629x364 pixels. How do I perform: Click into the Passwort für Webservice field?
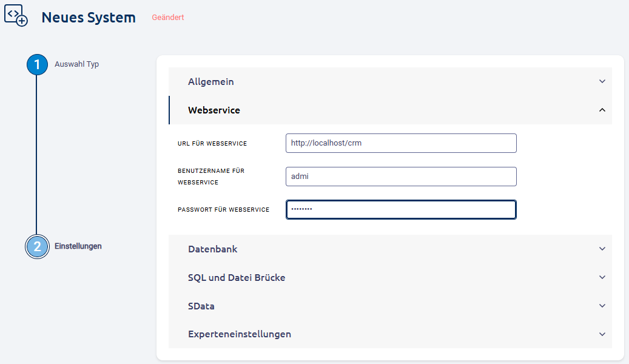[400, 209]
